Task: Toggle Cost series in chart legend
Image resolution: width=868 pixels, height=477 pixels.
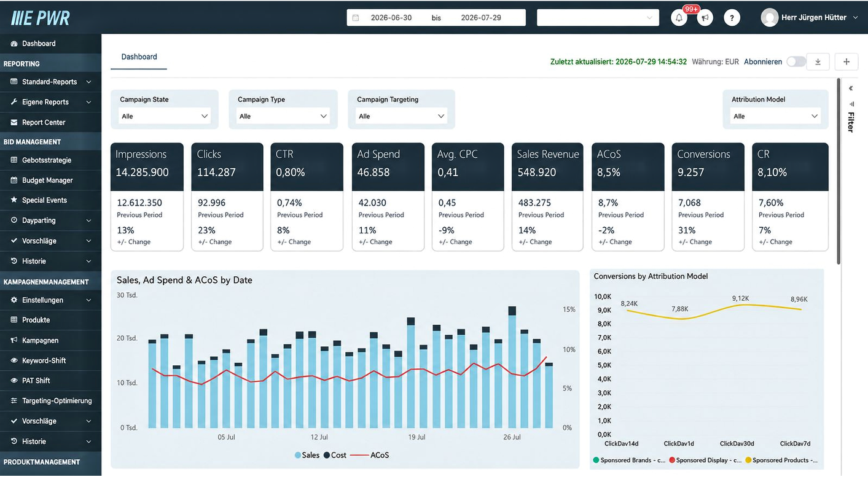Action: 335,456
